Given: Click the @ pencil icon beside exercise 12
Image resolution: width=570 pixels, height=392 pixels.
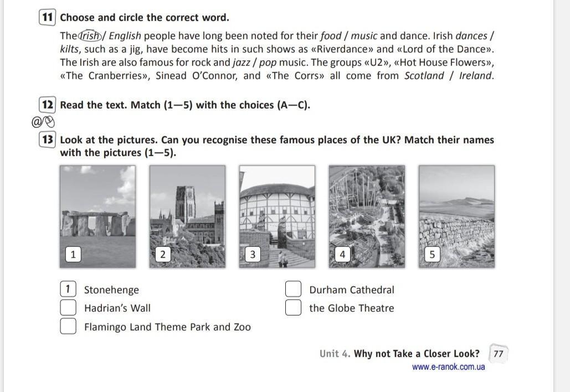Looking at the screenshot, I should pos(43,120).
